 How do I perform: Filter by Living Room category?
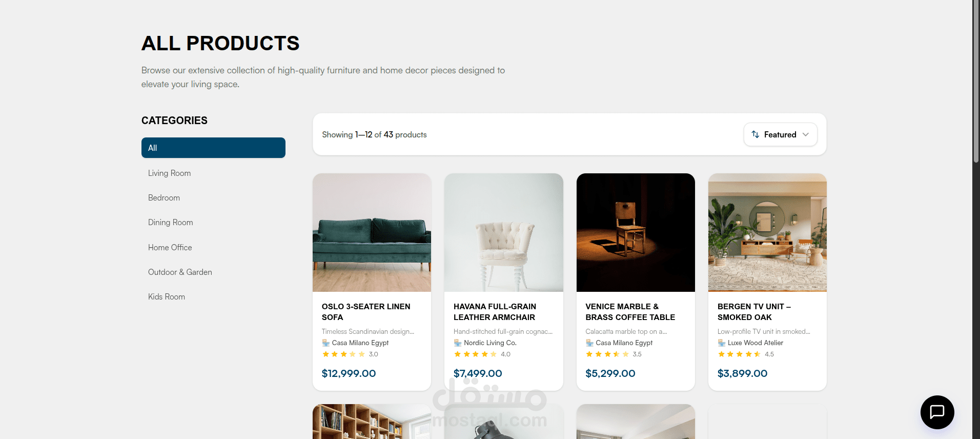click(170, 173)
